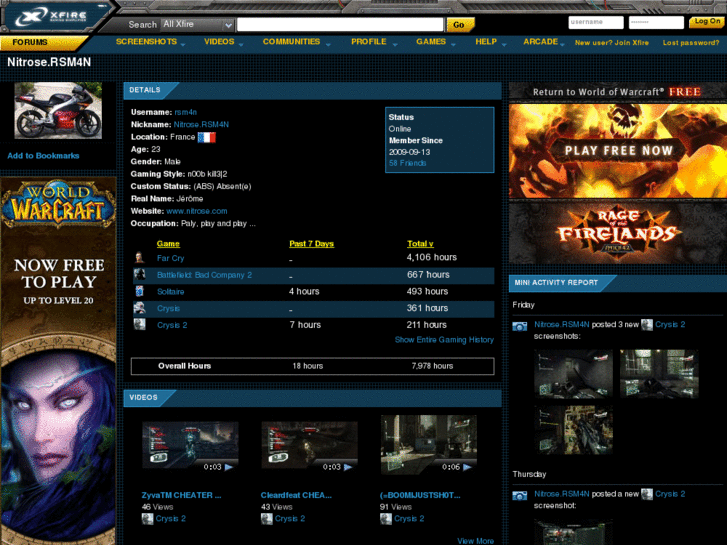Click the Lost password? link
The height and width of the screenshot is (545, 727).
point(691,43)
